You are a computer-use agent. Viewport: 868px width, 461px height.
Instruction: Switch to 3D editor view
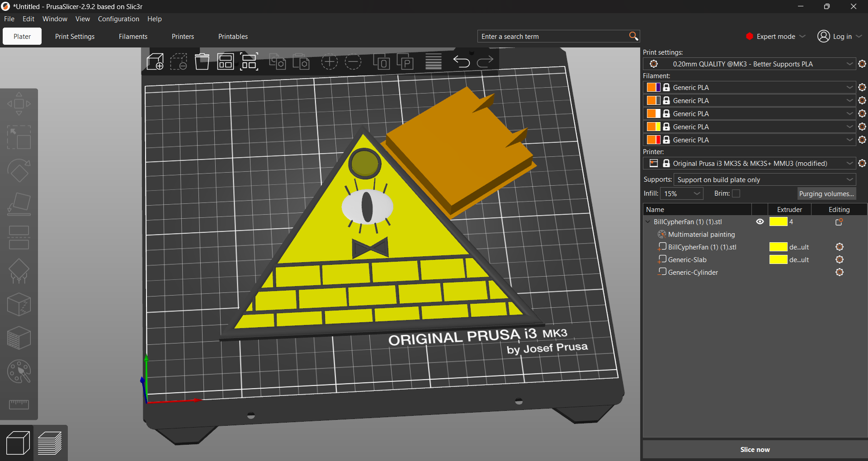pos(18,443)
